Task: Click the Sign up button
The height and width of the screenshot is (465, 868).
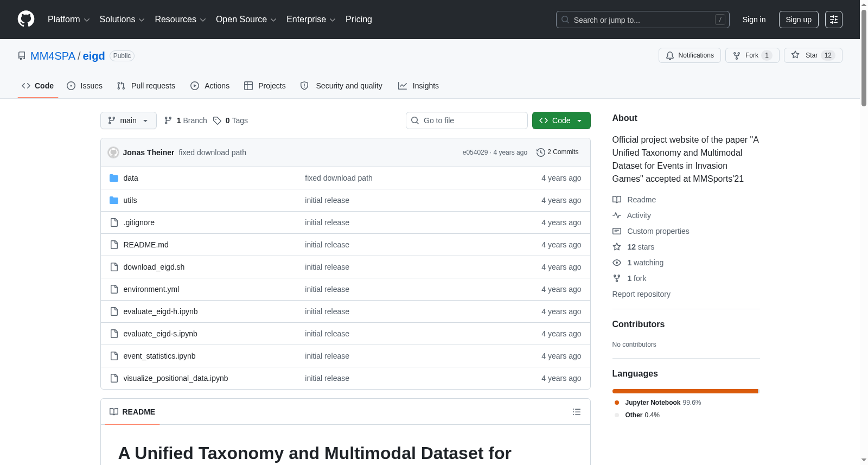Action: (x=799, y=20)
